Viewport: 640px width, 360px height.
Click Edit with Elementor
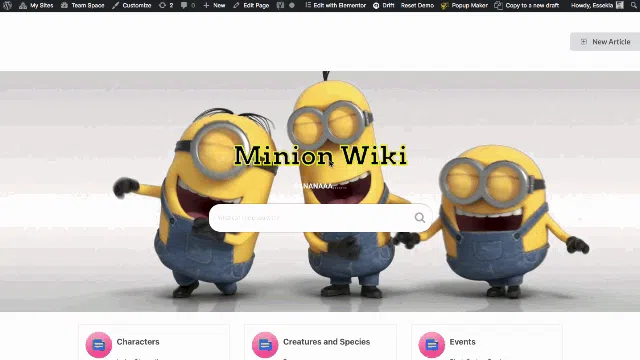pyautogui.click(x=336, y=5)
